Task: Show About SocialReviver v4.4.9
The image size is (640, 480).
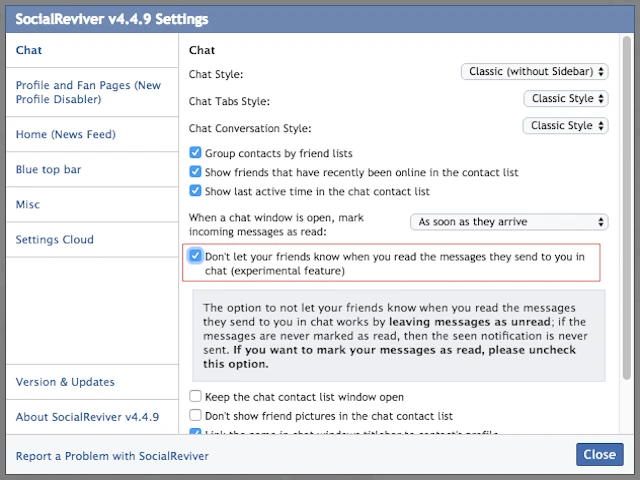Action: pos(87,417)
